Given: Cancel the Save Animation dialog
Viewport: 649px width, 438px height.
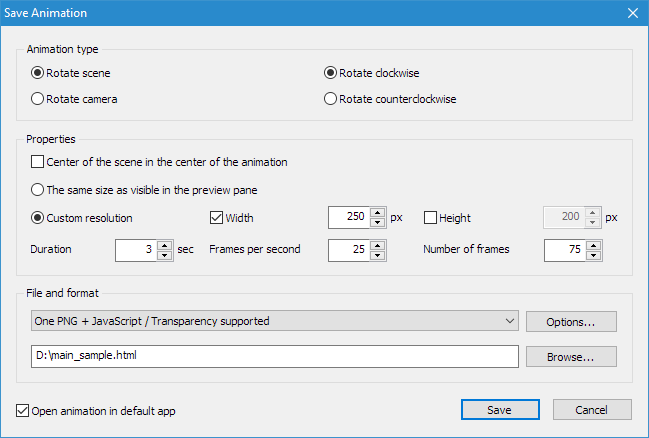Looking at the screenshot, I should tap(592, 410).
